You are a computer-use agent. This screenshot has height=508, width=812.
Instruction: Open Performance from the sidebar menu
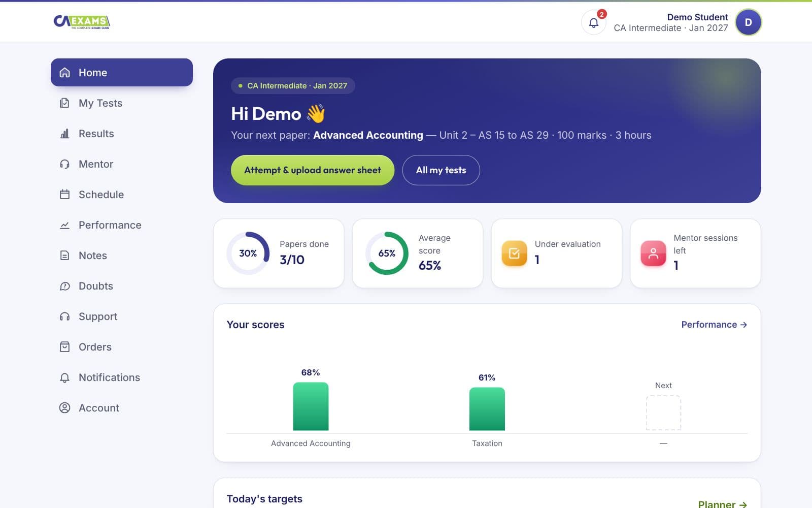point(122,225)
